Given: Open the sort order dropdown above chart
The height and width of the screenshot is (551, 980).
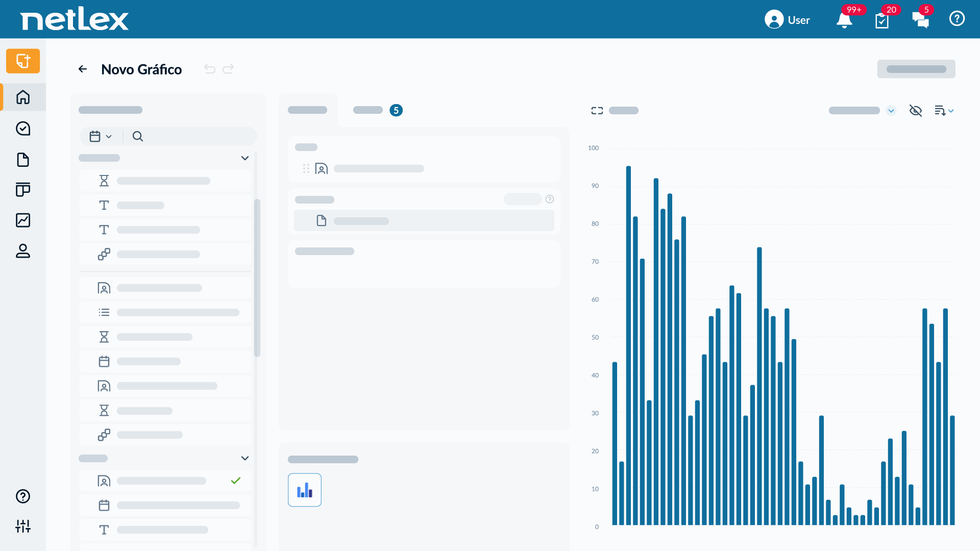Looking at the screenshot, I should (x=944, y=111).
